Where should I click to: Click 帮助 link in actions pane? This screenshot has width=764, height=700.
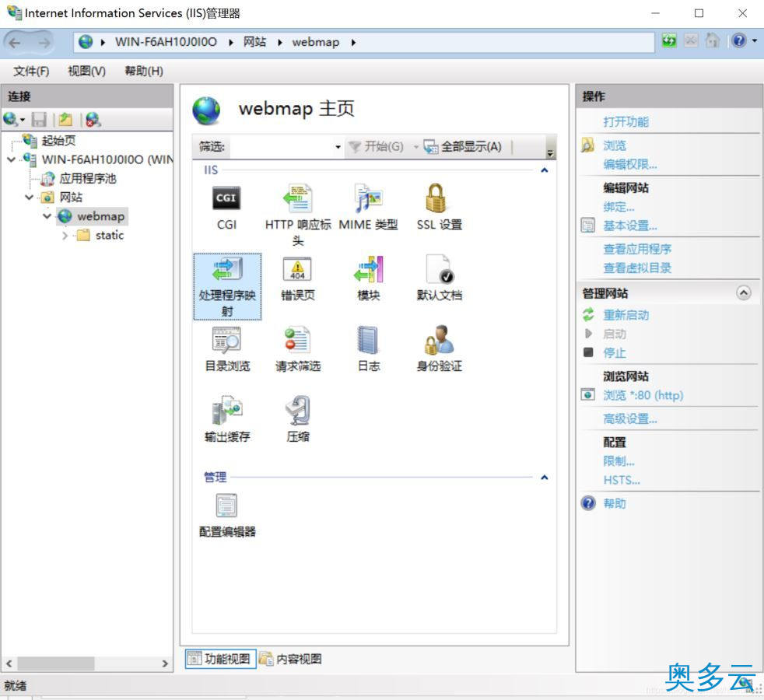(x=615, y=503)
